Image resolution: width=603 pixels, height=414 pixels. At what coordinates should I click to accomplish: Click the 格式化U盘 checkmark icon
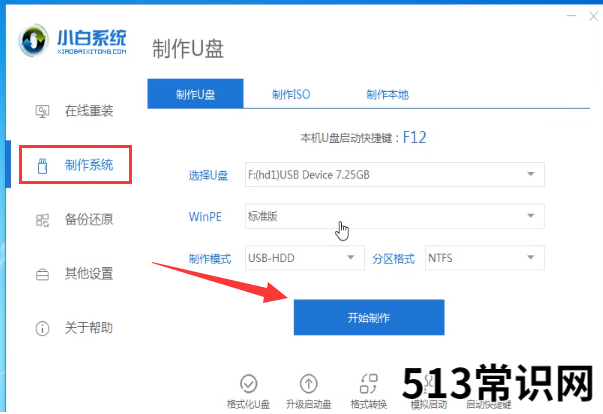pyautogui.click(x=248, y=383)
